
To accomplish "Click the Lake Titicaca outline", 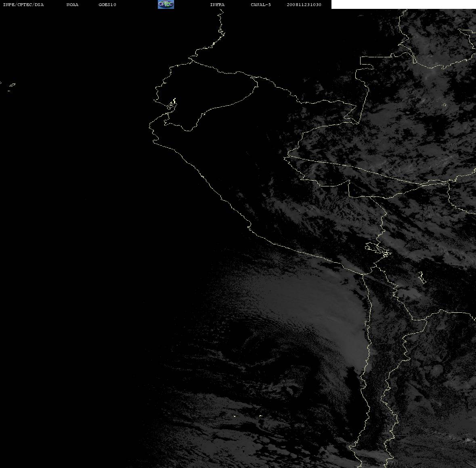I will point(378,249).
